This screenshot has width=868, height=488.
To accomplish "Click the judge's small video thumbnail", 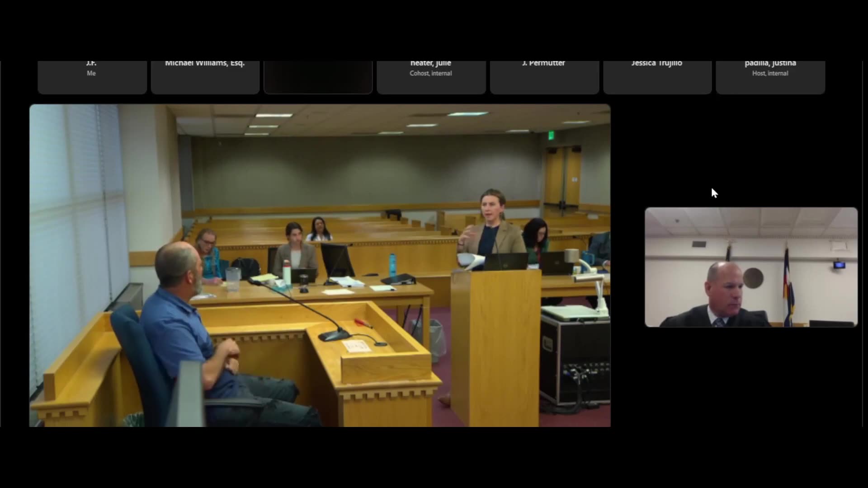I will pyautogui.click(x=750, y=267).
